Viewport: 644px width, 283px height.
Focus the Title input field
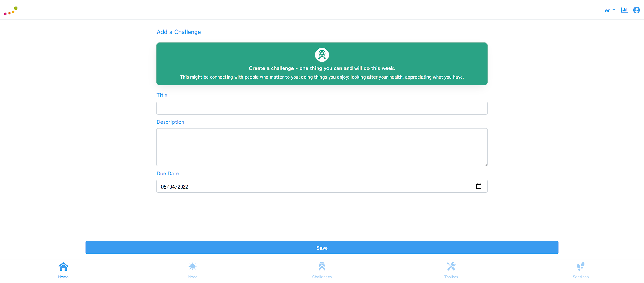(x=322, y=108)
